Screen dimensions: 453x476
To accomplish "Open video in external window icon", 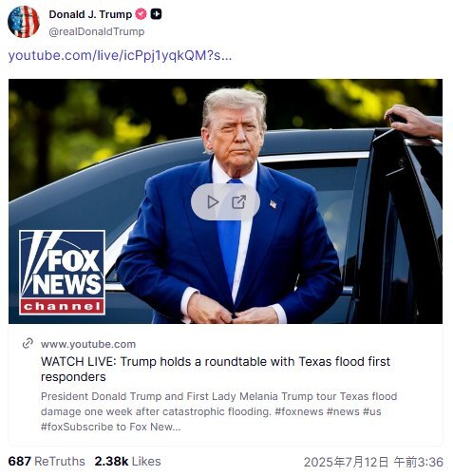I will tap(239, 202).
